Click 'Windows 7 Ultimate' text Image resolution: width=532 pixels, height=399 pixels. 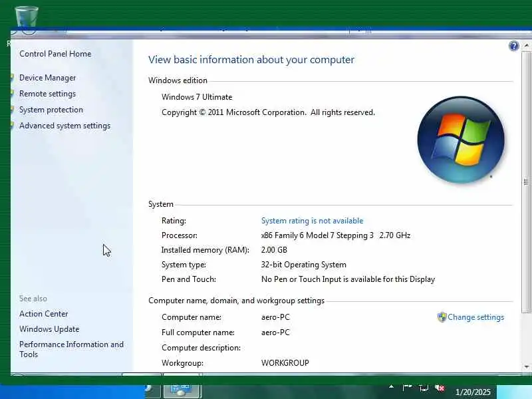197,97
